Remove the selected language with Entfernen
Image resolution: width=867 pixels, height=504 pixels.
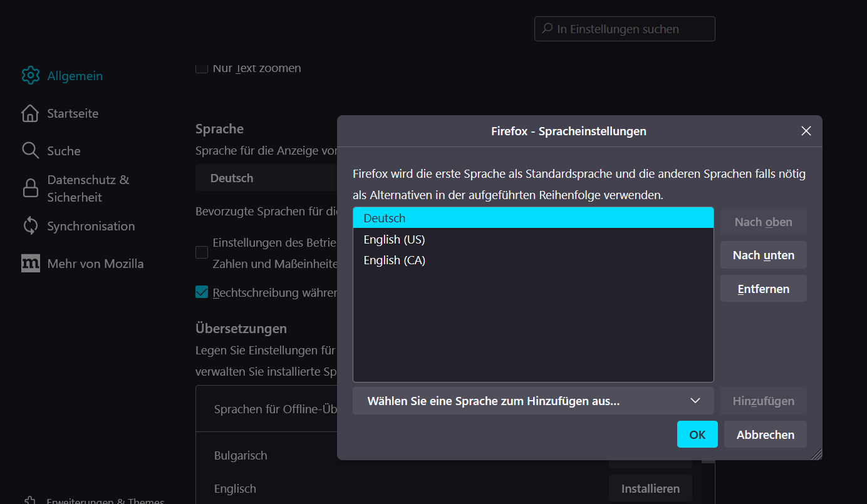pyautogui.click(x=763, y=289)
